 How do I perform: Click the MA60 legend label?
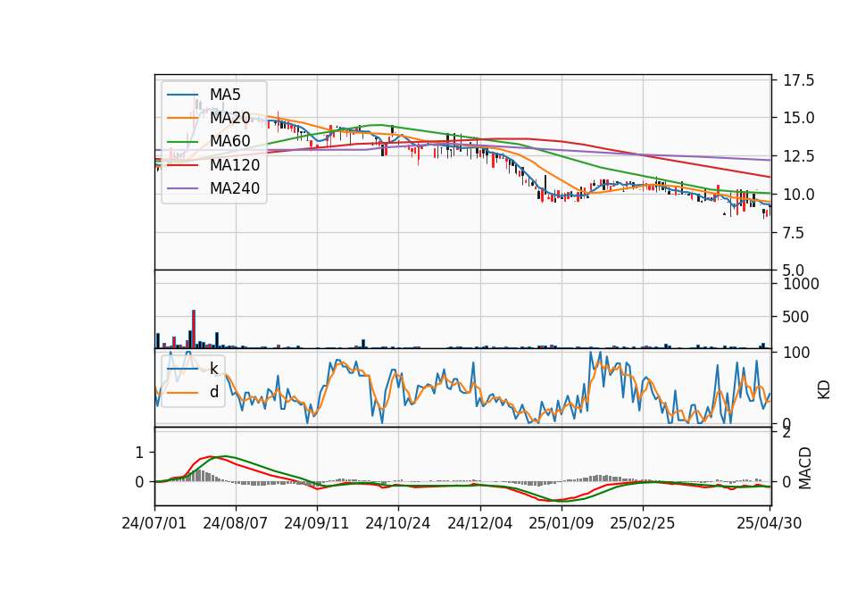pos(230,141)
